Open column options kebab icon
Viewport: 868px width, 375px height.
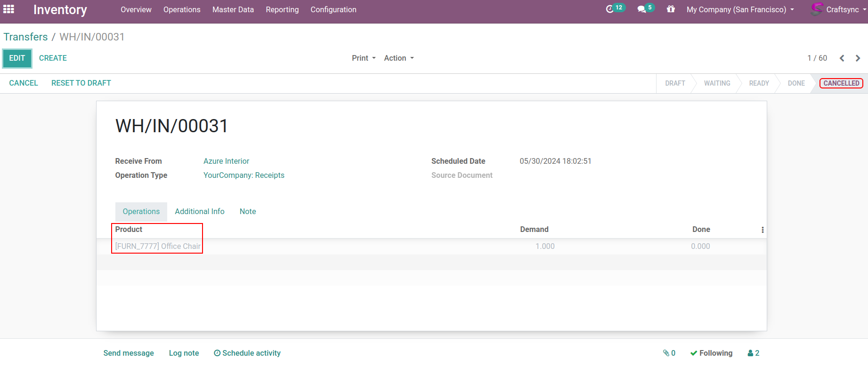[763, 230]
